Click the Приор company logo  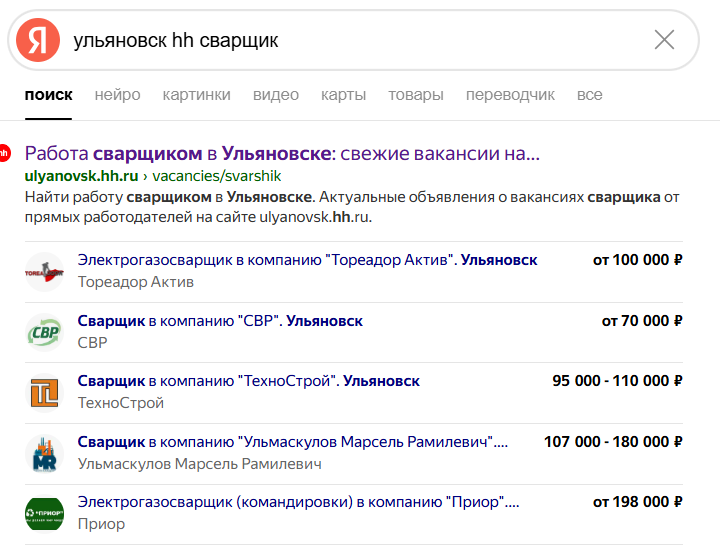(x=44, y=514)
